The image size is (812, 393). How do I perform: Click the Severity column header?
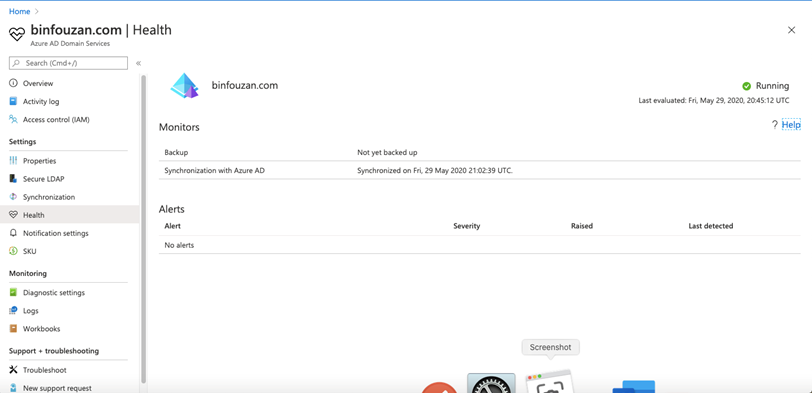point(467,226)
